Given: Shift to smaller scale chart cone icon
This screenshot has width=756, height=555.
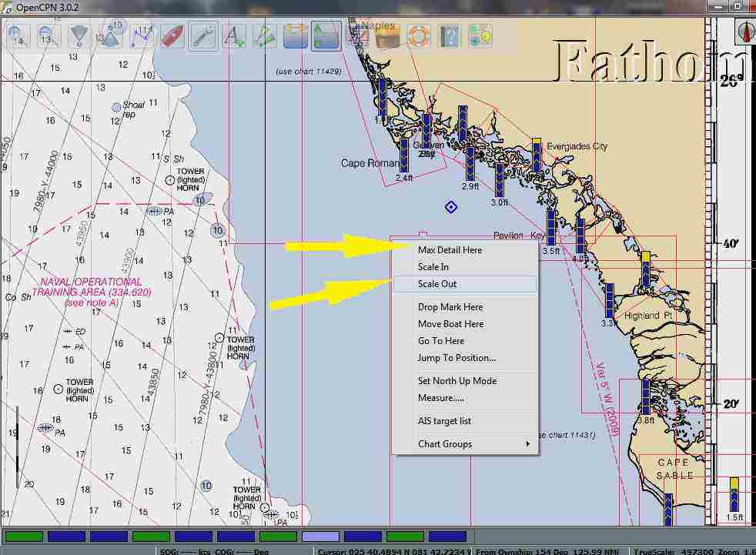Looking at the screenshot, I should 110,35.
